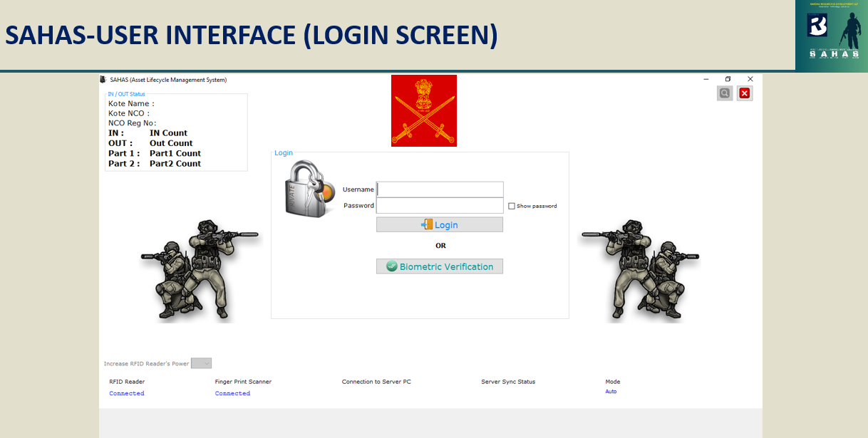Click the red X exit icon
868x438 pixels.
coord(745,93)
